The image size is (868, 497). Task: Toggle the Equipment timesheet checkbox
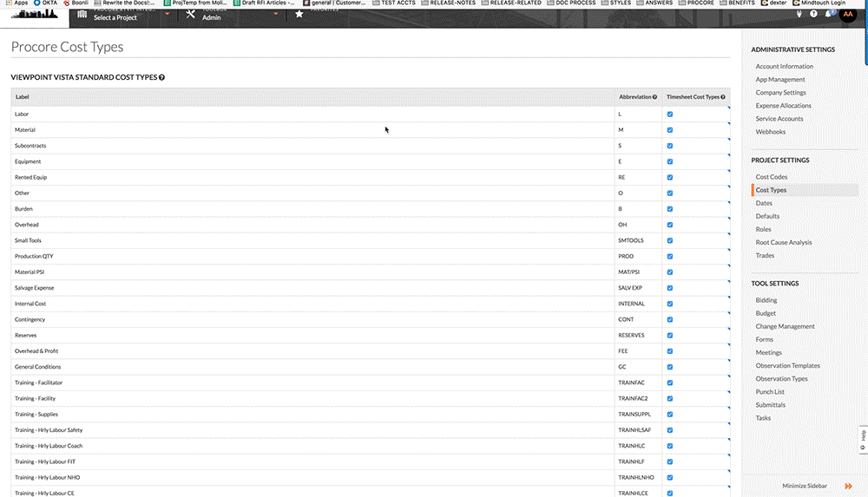tap(670, 161)
